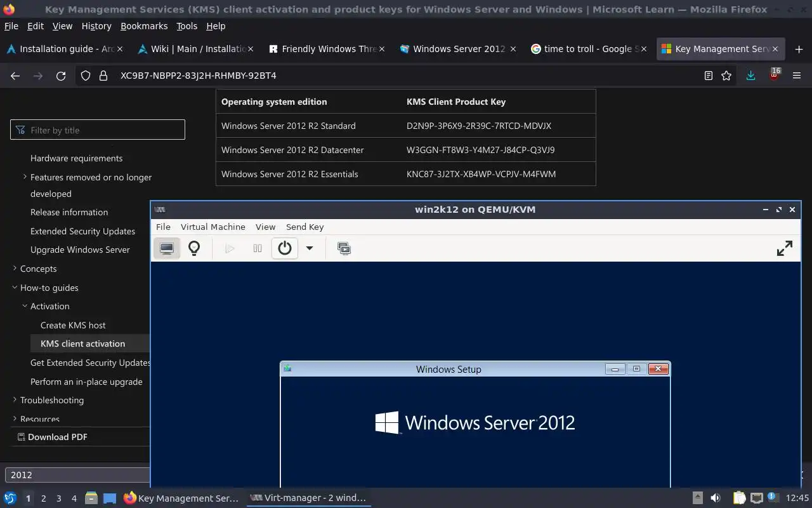Viewport: 812px width, 508px height.
Task: Activate Firefox Key Management taskbar entry
Action: pyautogui.click(x=181, y=498)
